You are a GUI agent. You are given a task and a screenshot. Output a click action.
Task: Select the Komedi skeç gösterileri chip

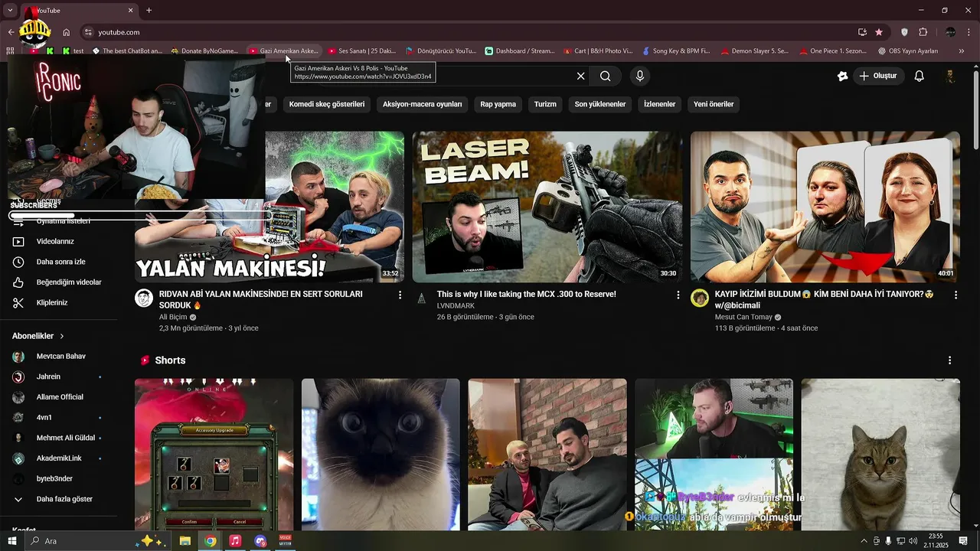pos(327,104)
